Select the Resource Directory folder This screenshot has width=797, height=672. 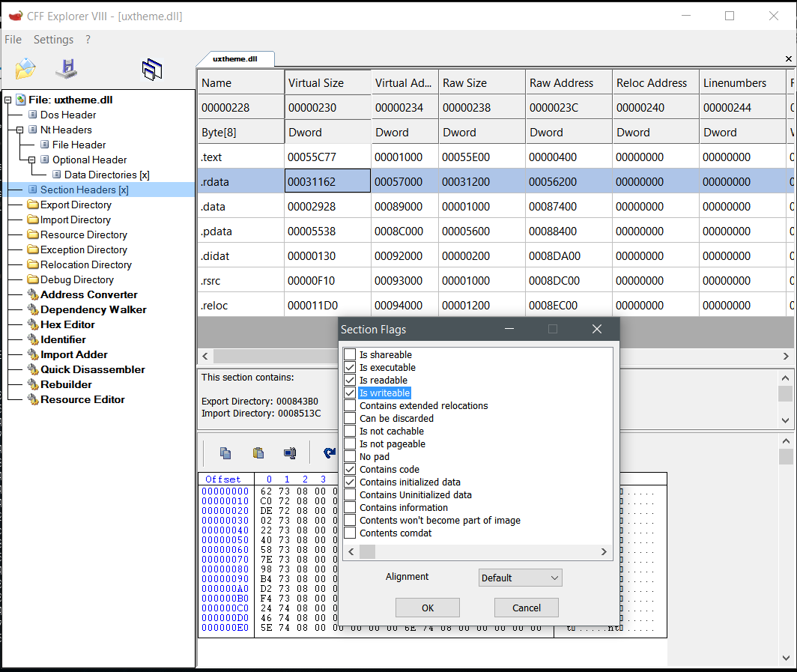[83, 234]
